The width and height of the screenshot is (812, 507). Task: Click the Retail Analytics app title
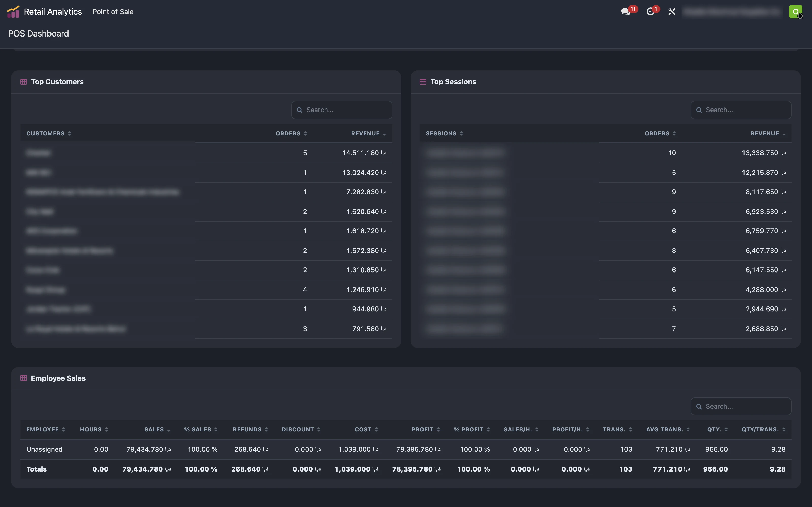(x=53, y=12)
